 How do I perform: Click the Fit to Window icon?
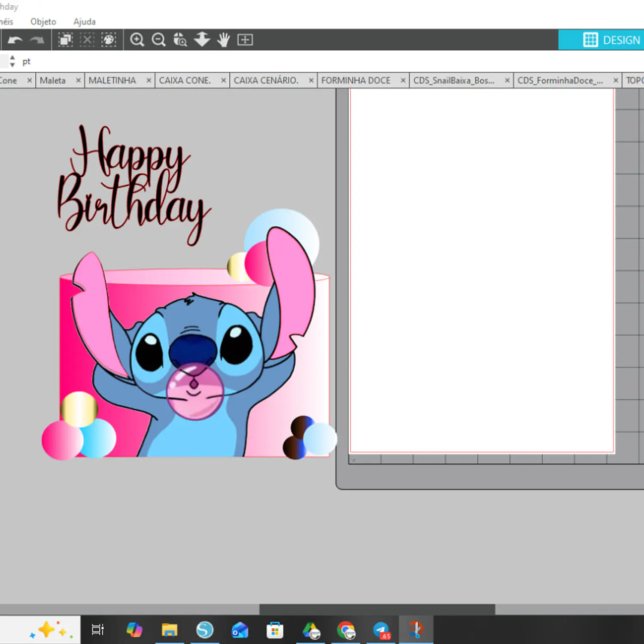click(245, 40)
